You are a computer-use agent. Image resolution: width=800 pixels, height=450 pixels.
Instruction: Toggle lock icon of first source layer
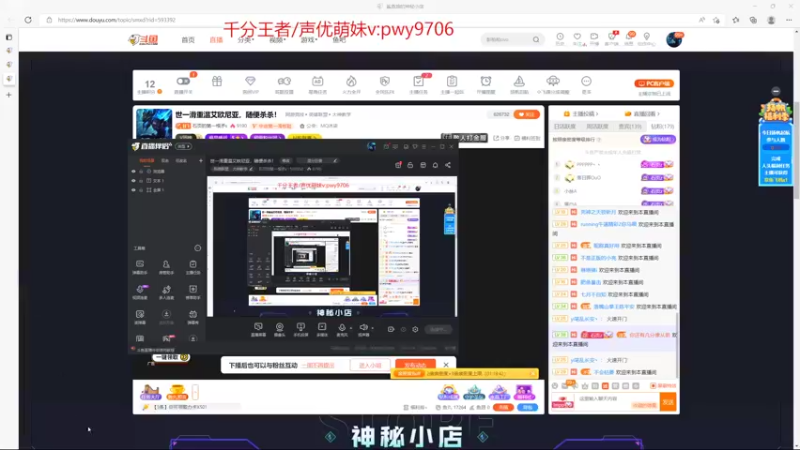[141, 171]
